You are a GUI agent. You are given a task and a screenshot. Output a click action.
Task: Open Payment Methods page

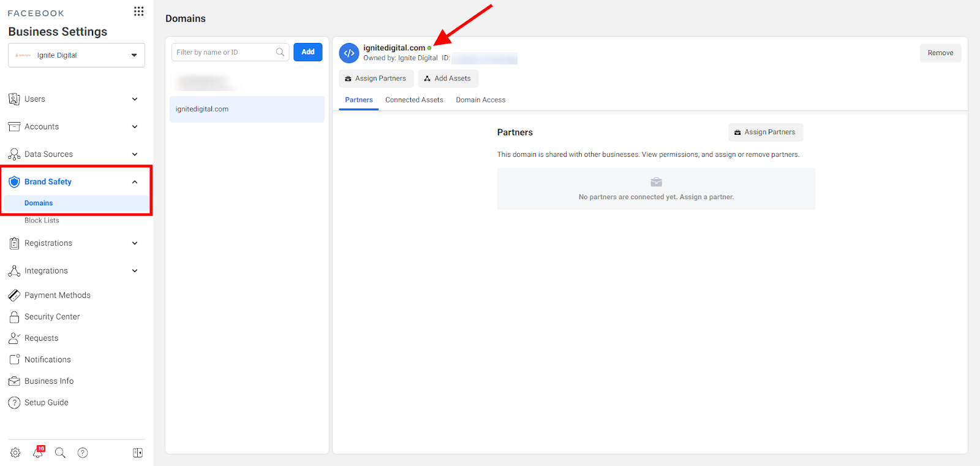58,296
